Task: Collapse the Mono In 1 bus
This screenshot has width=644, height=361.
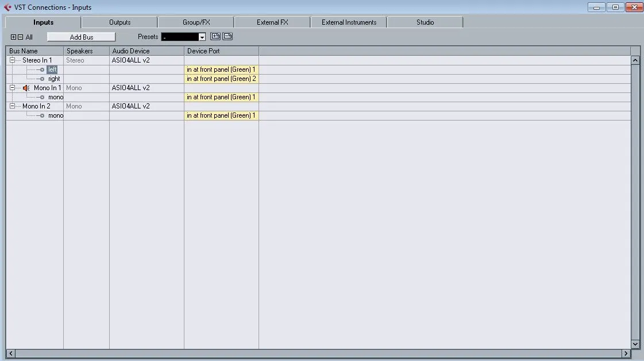Action: tap(12, 88)
